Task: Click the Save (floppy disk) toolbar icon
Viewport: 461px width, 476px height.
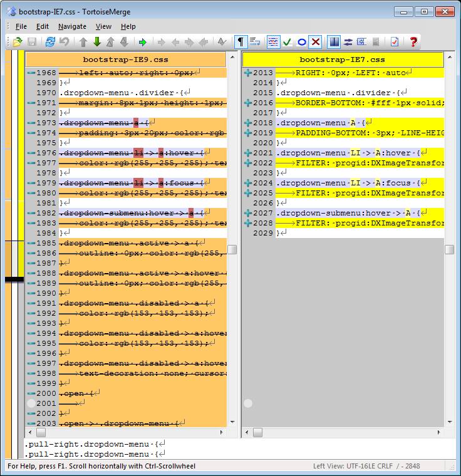Action: tap(32, 41)
